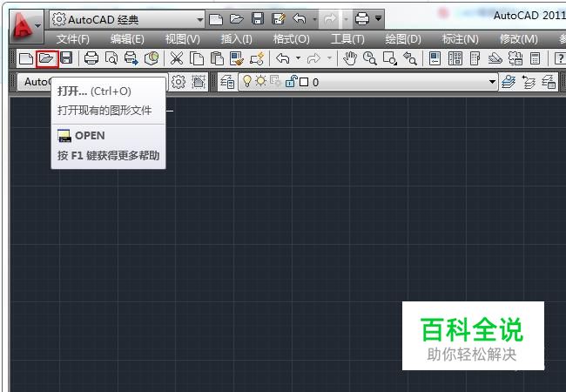The image size is (566, 392).
Task: Open the standard toolbar undo history dropdown arrow
Action: [298, 58]
